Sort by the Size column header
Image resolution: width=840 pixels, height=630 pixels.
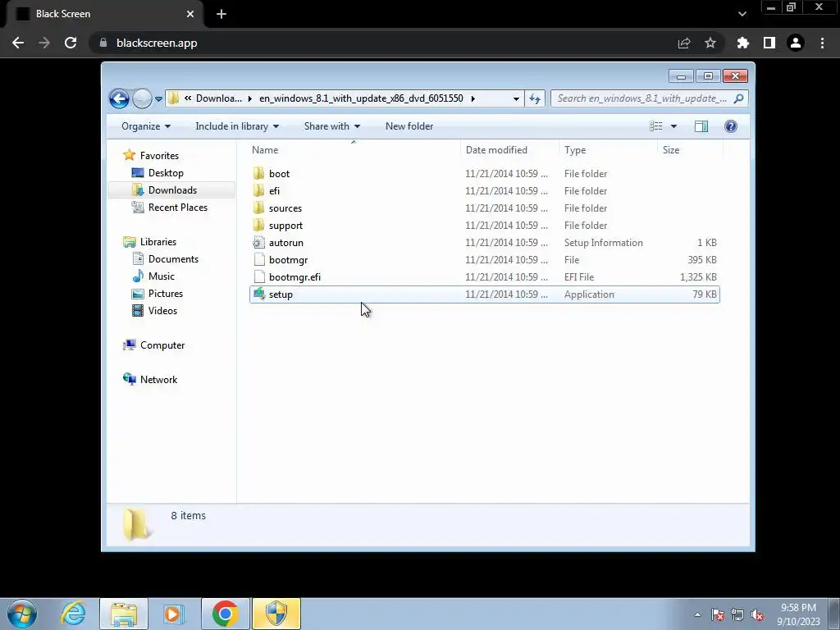tap(690, 150)
